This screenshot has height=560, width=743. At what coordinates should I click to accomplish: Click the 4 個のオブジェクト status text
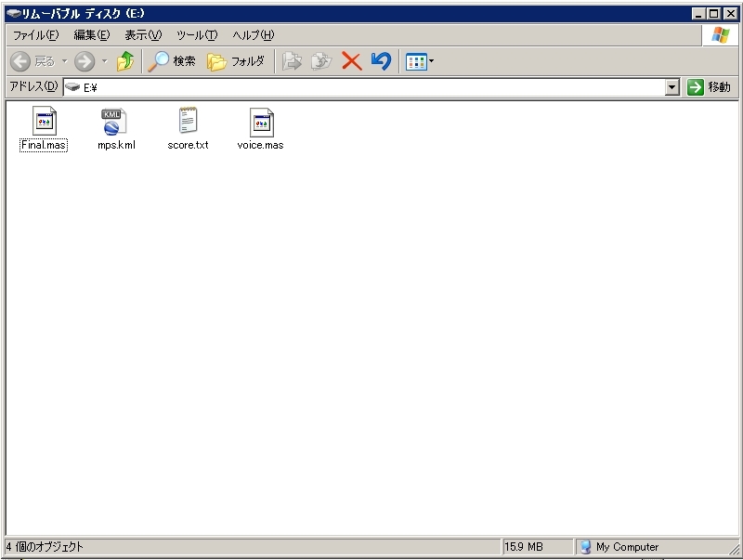point(45,547)
